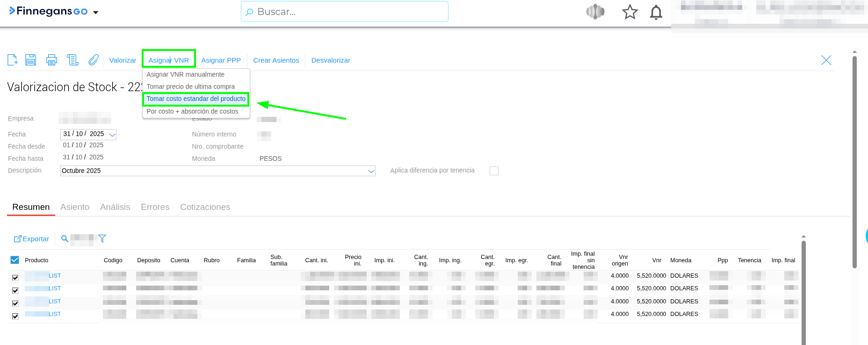
Task: Toggle 'Aplica diferencia por tenencia' checkbox
Action: point(494,171)
